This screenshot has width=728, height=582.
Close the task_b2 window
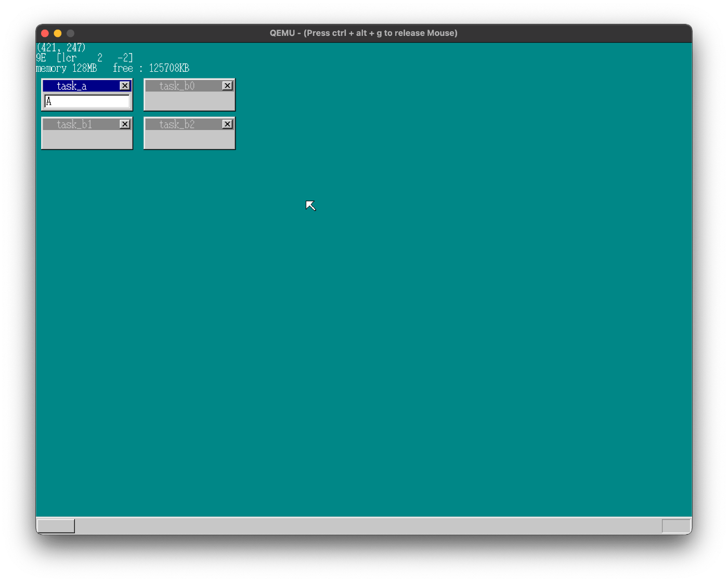click(x=227, y=124)
